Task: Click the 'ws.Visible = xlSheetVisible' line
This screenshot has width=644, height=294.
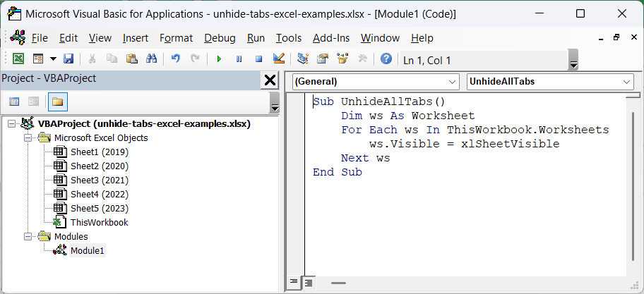Action: [464, 144]
